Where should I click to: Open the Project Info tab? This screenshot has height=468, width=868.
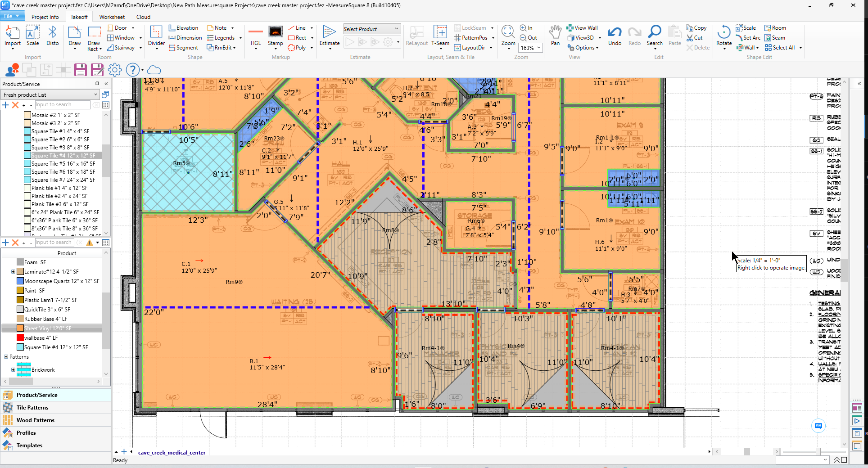pyautogui.click(x=45, y=17)
